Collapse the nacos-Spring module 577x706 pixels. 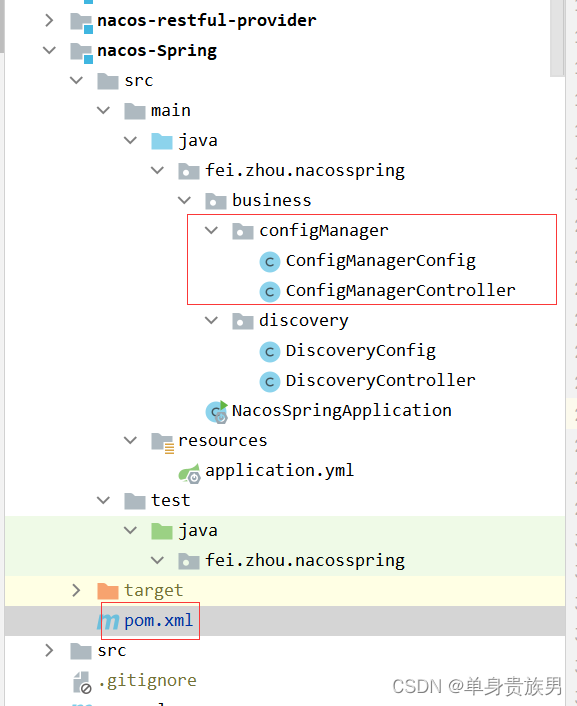(50, 50)
